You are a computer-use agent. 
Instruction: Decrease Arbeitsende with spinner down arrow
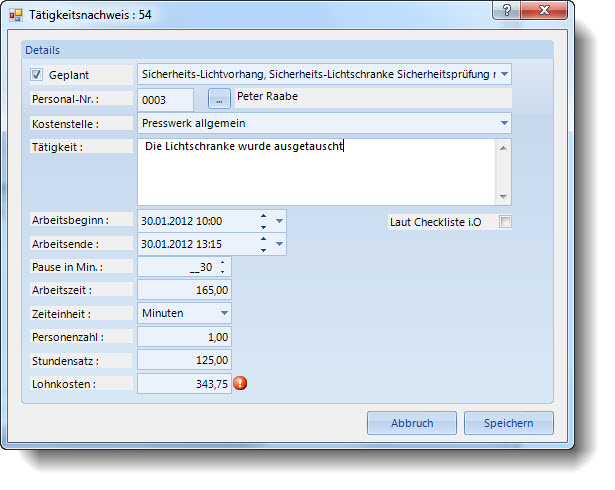click(x=262, y=249)
